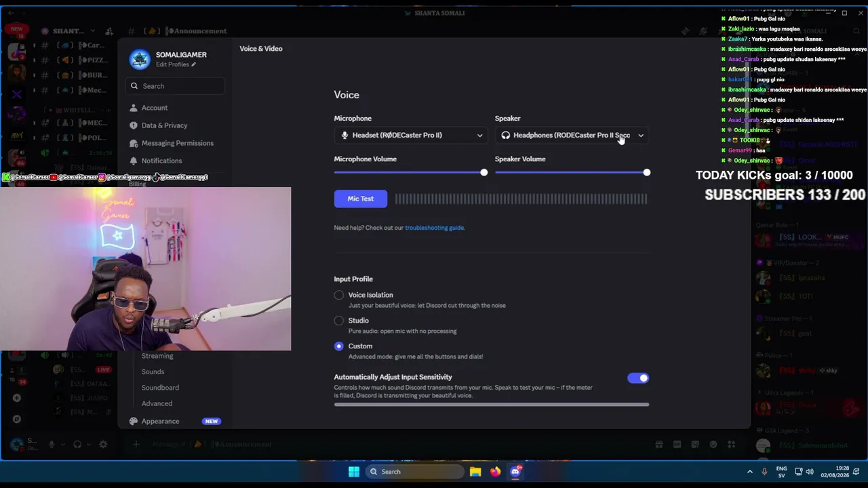Click the Input Profile heading
This screenshot has width=868, height=488.
pyautogui.click(x=353, y=279)
